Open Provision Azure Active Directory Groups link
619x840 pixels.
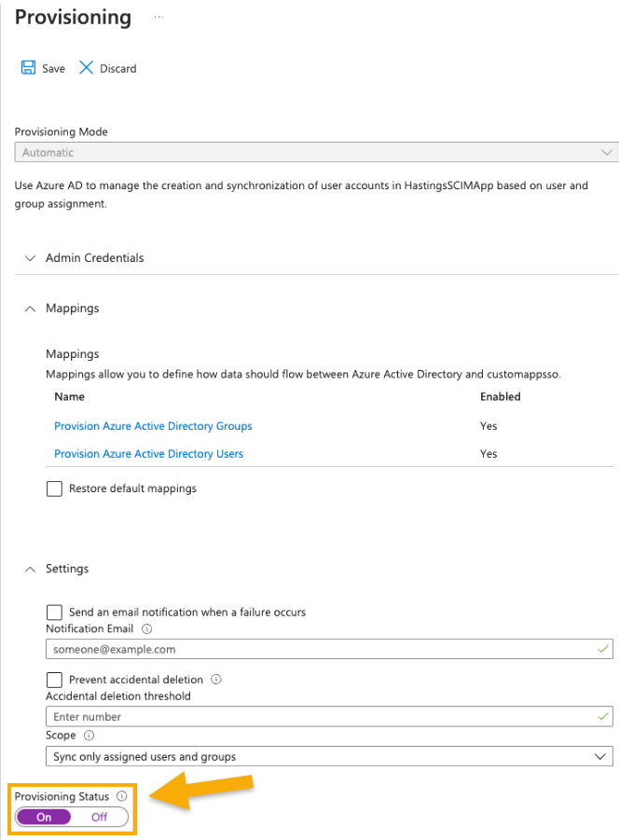[x=153, y=426]
